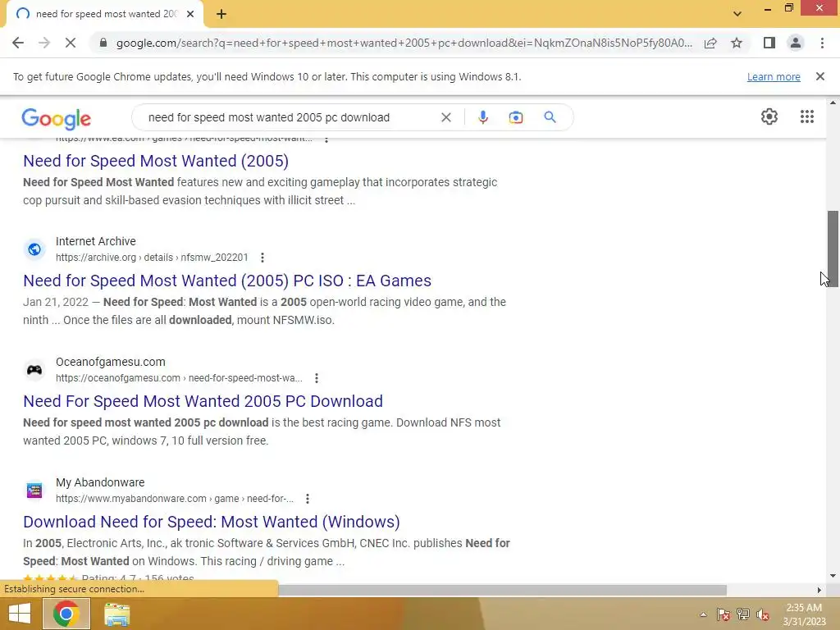Click the Action Center flag tray icon

pyautogui.click(x=724, y=614)
